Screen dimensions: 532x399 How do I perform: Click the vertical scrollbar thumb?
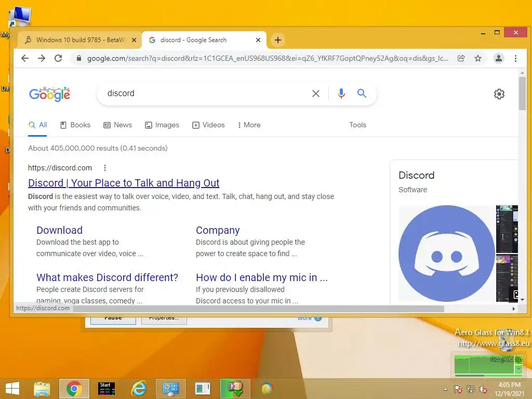click(522, 94)
